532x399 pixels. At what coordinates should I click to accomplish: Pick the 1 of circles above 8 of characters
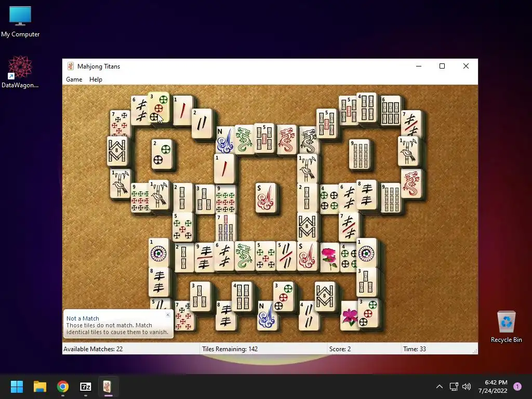[159, 253]
